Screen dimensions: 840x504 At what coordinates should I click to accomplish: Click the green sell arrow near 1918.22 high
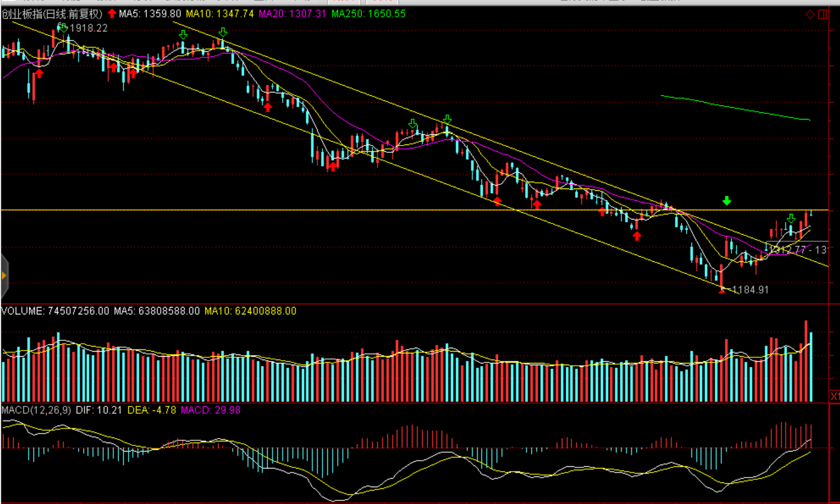pos(63,27)
